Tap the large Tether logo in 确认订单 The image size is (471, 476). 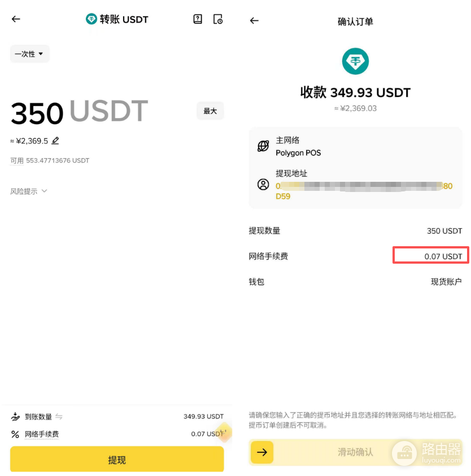coord(355,61)
